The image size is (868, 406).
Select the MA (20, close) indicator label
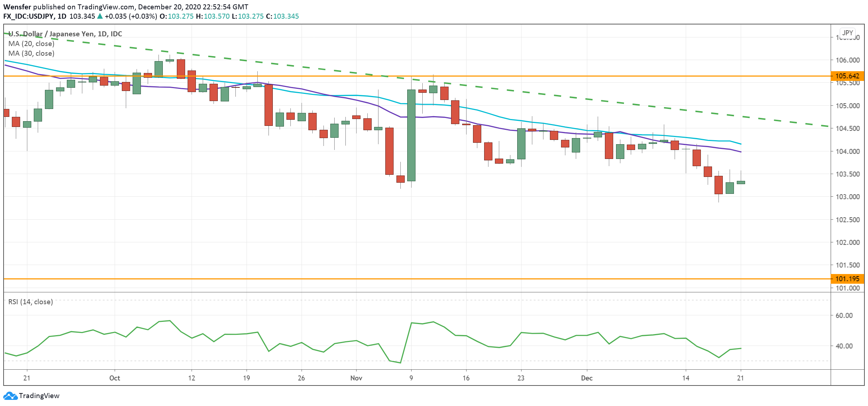tap(31, 44)
